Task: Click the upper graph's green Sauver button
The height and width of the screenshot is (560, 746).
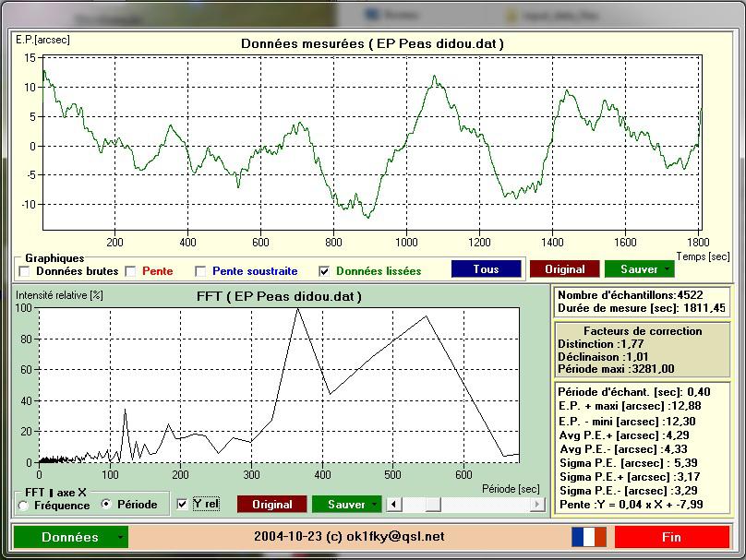Action: pos(639,269)
